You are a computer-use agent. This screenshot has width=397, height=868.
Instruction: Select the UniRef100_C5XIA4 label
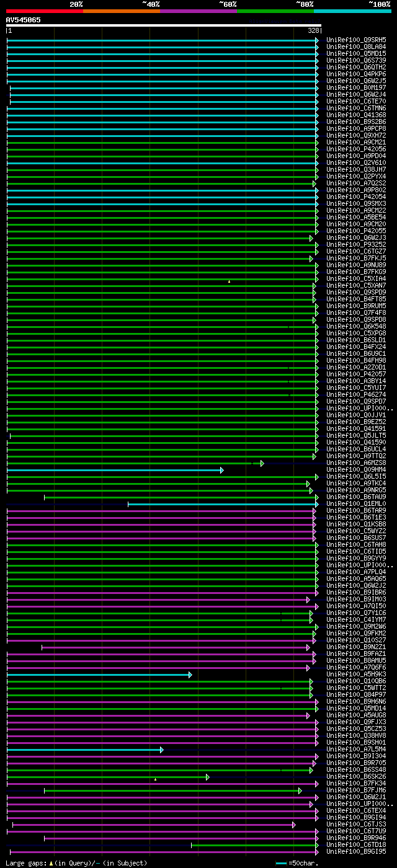pos(356,278)
